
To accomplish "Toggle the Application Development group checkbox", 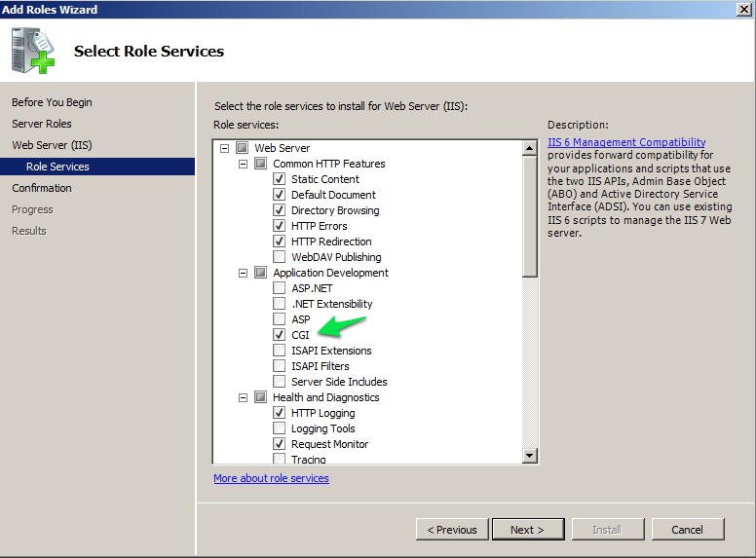I will [x=260, y=273].
